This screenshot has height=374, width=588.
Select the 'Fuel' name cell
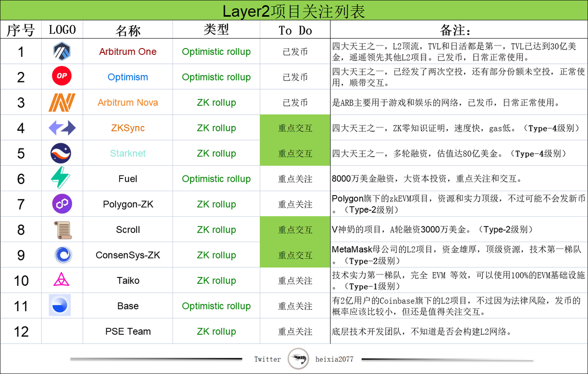coord(128,179)
